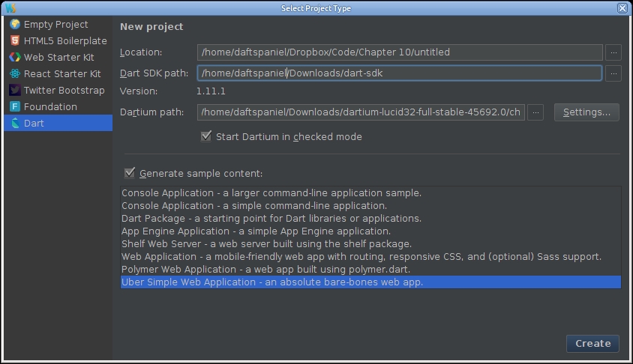
Task: Click the Dart logo icon
Action: coord(15,124)
